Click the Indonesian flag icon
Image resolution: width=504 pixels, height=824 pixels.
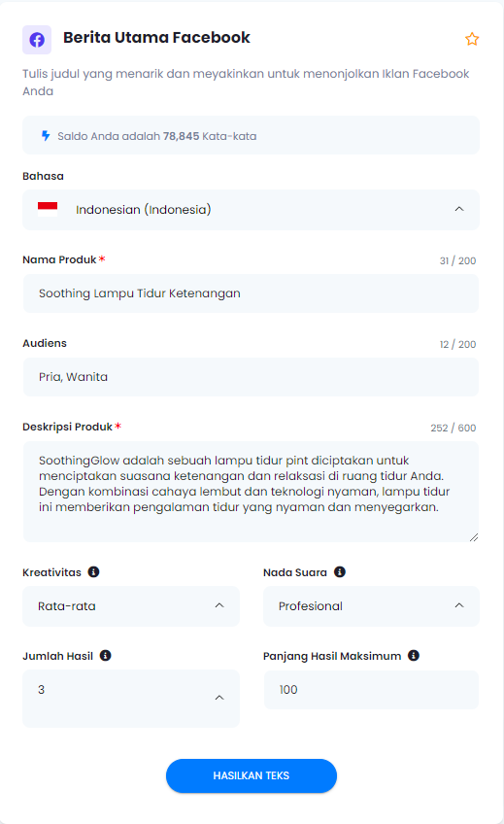tap(48, 209)
